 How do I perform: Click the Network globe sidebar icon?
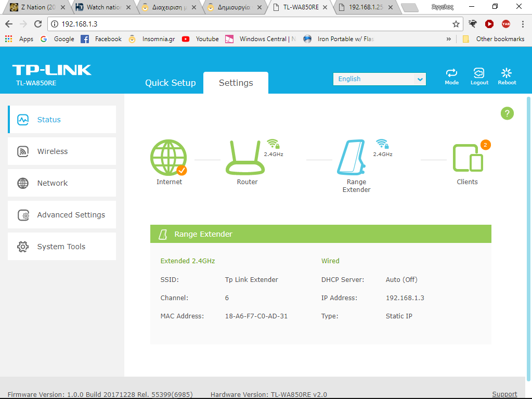23,183
